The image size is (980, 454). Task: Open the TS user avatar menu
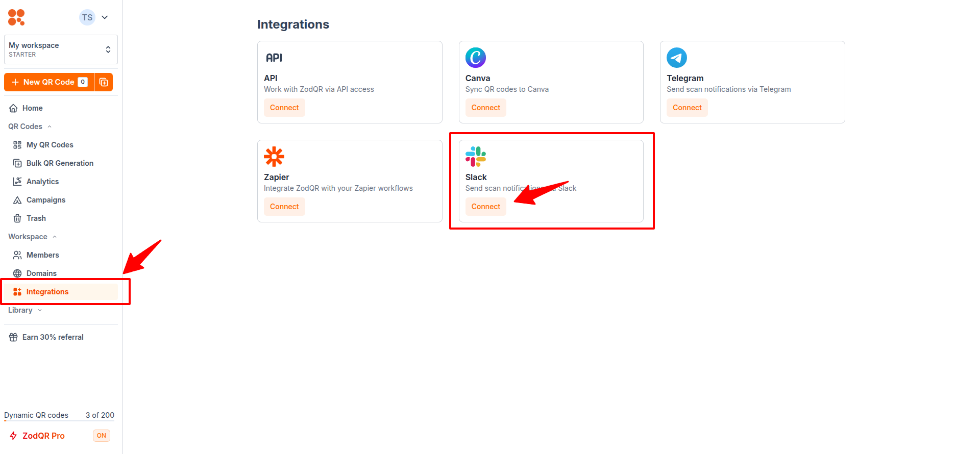point(87,17)
